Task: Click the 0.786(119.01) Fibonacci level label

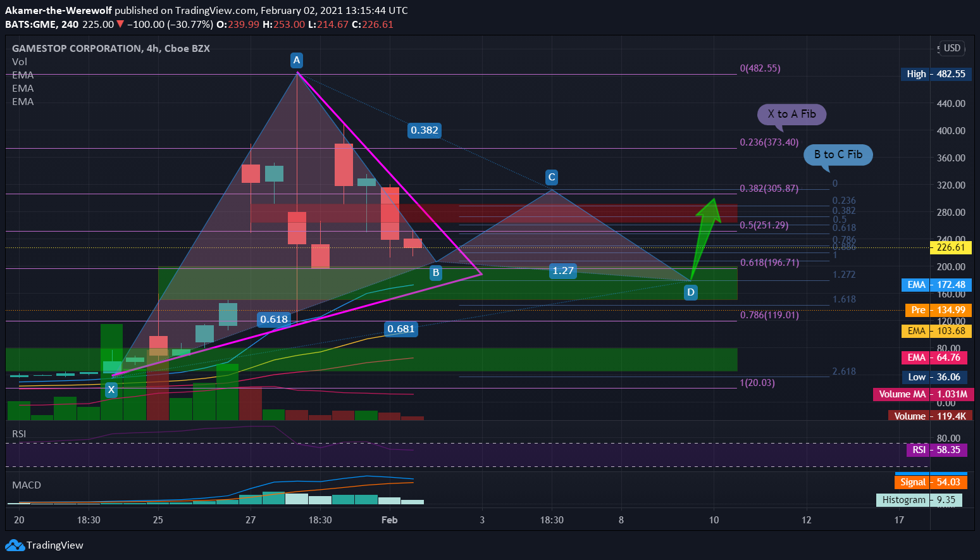Action: point(770,315)
